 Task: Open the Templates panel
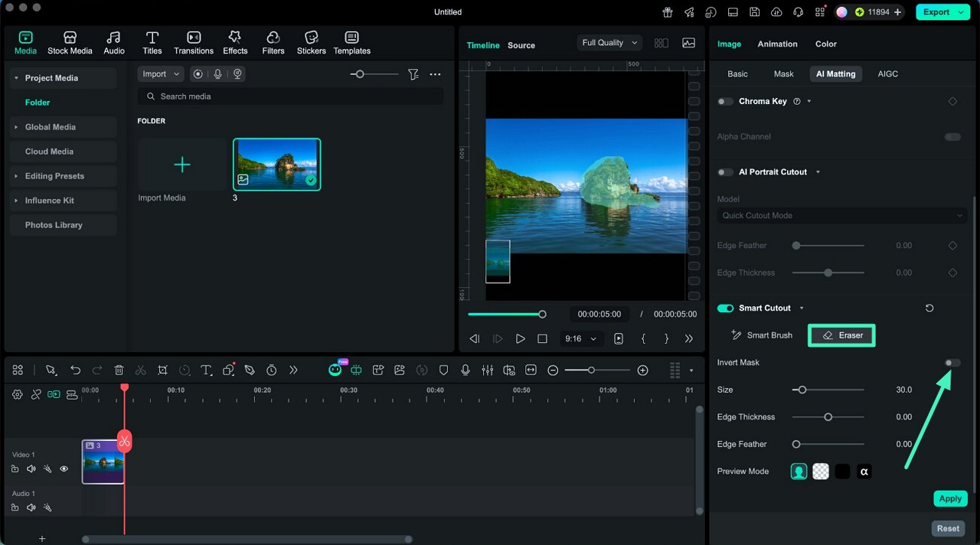[x=352, y=43]
